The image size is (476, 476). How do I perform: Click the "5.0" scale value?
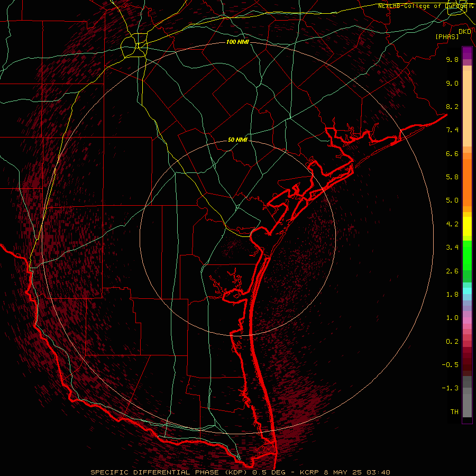[x=452, y=200]
